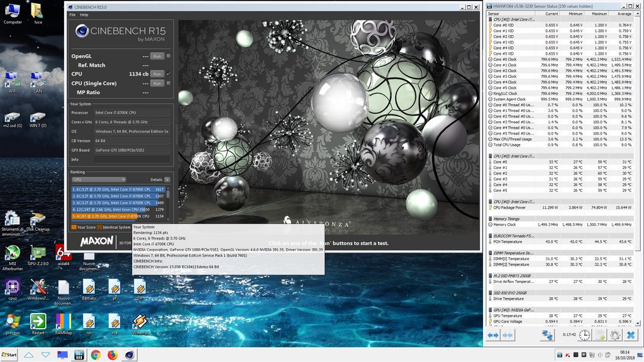This screenshot has width=644, height=362.
Task: Click the HWiNFO sensor list scroll-down arrow
Action: pos(638,324)
